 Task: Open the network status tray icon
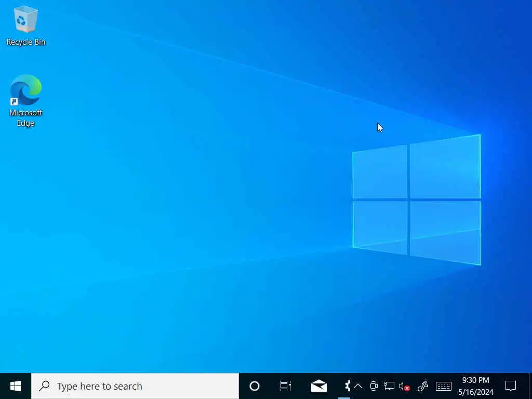click(389, 386)
